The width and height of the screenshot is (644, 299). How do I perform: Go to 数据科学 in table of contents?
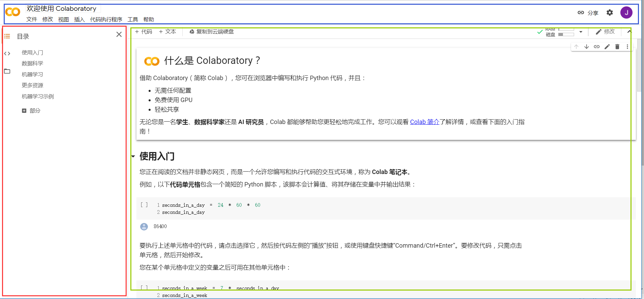tap(32, 63)
